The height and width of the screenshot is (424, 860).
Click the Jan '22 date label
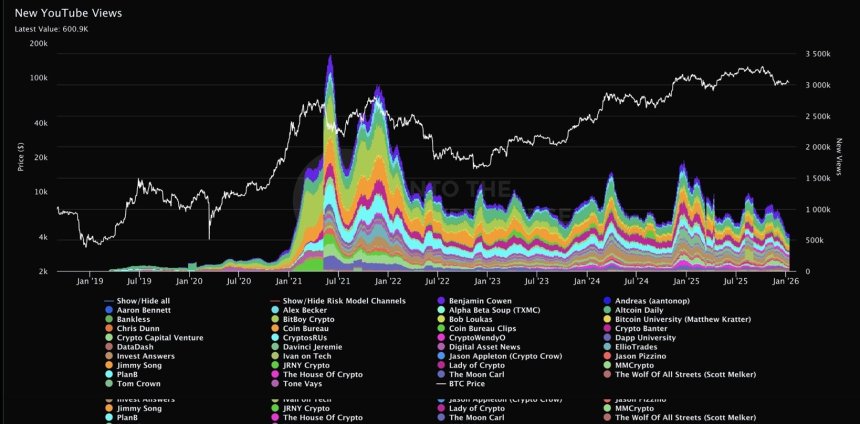pos(388,281)
